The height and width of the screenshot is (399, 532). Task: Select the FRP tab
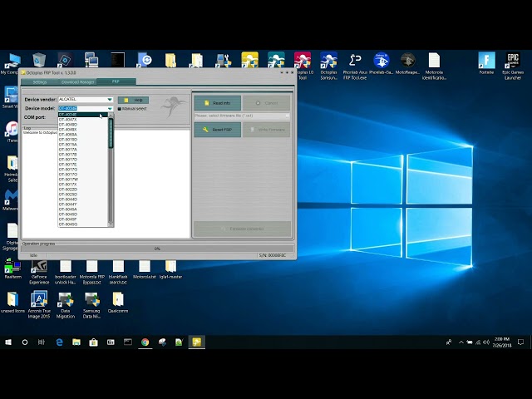(116, 81)
